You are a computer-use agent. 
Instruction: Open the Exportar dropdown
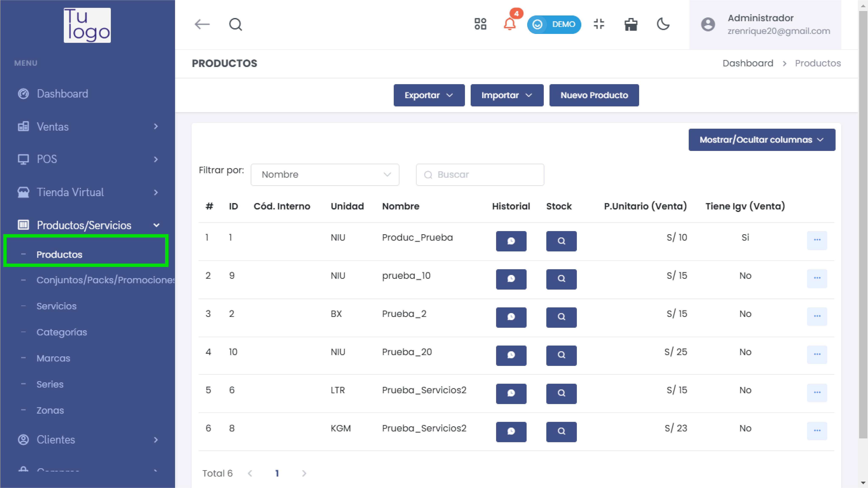click(429, 95)
